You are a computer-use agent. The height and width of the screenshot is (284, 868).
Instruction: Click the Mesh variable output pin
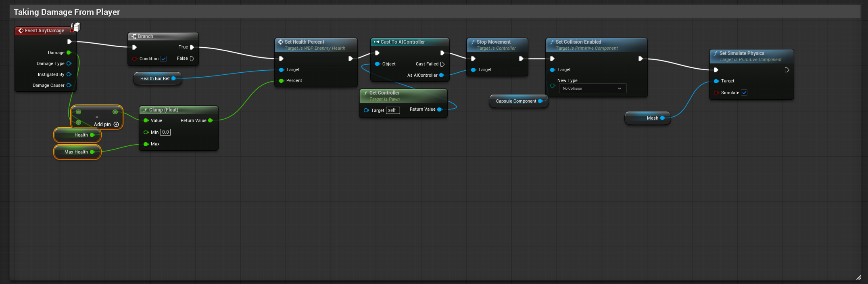coord(662,118)
